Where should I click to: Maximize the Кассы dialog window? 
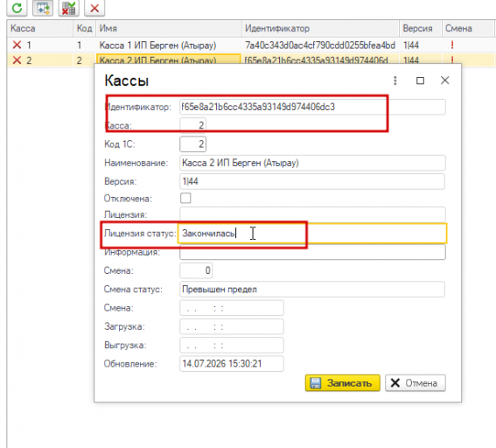(420, 80)
